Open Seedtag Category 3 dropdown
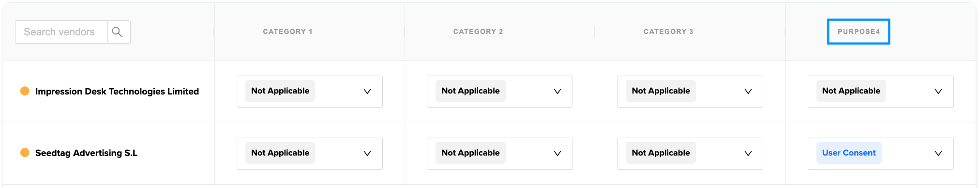The image size is (980, 188). coord(690,154)
